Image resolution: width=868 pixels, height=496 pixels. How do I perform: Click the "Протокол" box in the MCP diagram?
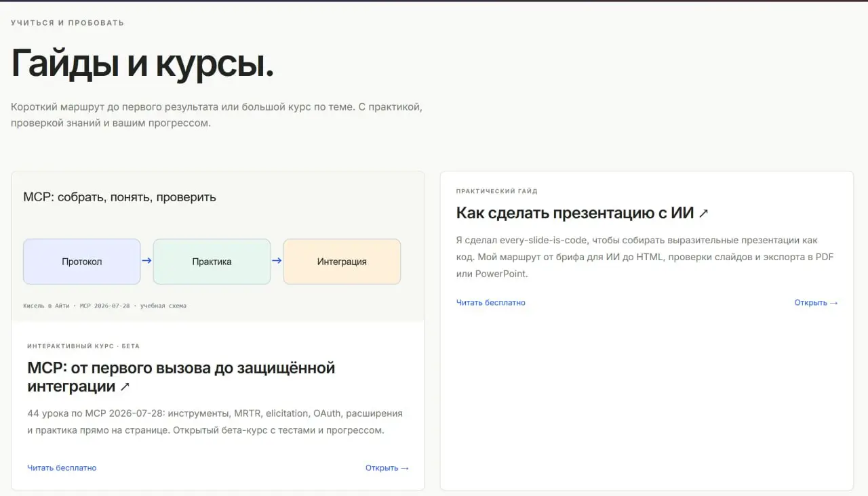tap(82, 262)
